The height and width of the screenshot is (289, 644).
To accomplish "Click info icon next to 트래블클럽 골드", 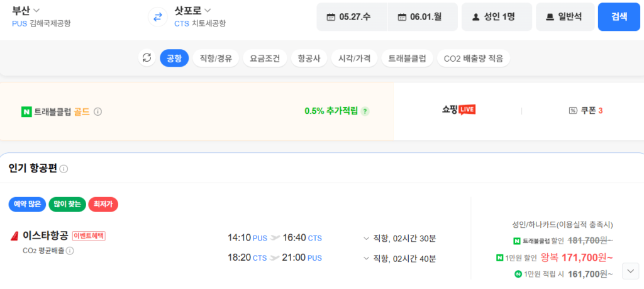I will coord(98,111).
